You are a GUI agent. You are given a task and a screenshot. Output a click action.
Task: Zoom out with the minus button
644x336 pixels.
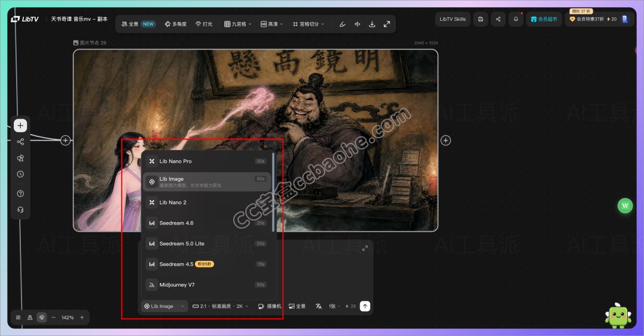pos(54,317)
